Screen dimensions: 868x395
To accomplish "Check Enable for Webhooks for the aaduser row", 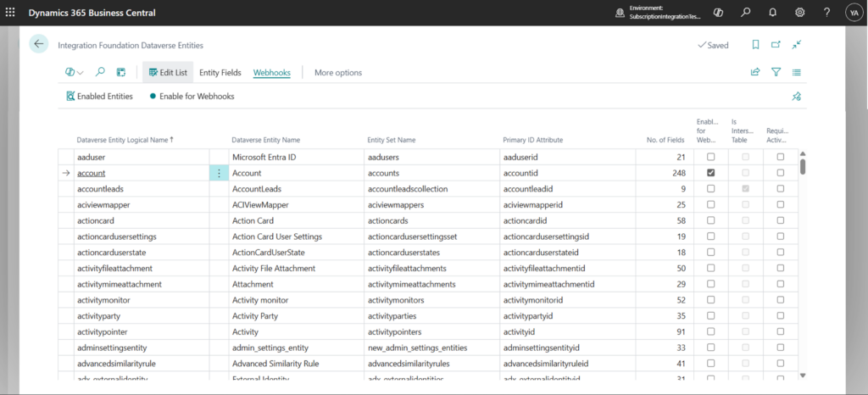I will coord(710,158).
